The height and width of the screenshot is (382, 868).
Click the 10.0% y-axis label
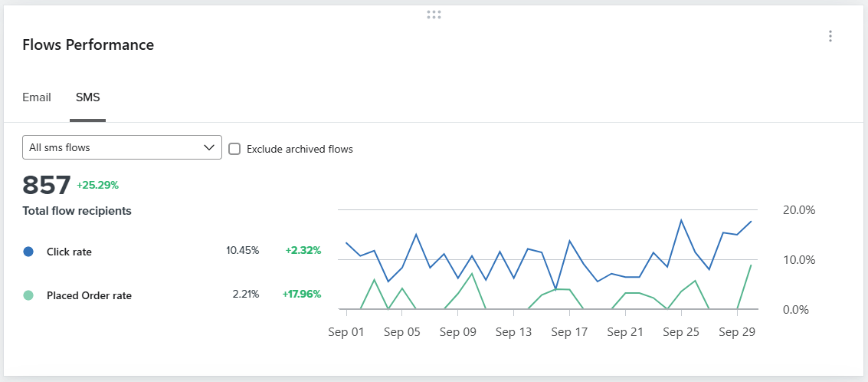tap(799, 259)
